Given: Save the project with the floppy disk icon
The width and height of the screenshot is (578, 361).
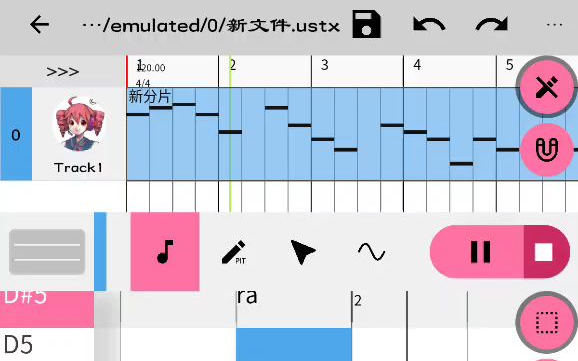Looking at the screenshot, I should coord(366,25).
